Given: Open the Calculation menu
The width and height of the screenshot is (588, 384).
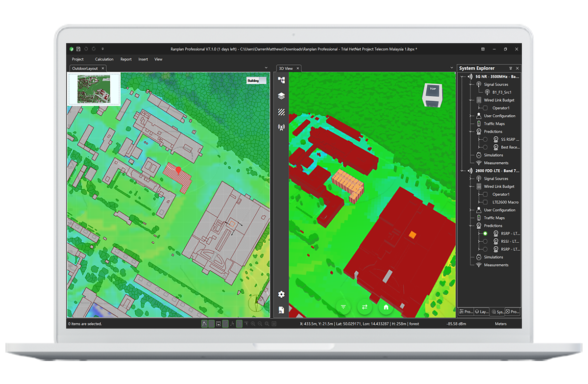Looking at the screenshot, I should coord(104,59).
